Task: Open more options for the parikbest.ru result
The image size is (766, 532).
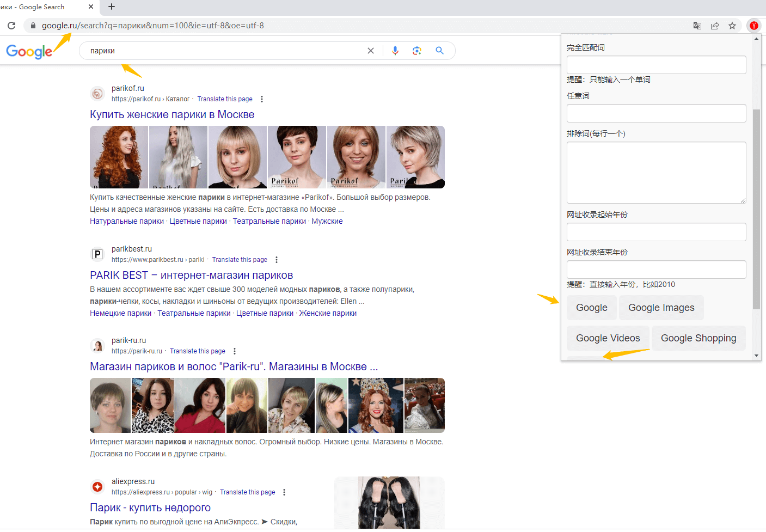Action: 277,260
